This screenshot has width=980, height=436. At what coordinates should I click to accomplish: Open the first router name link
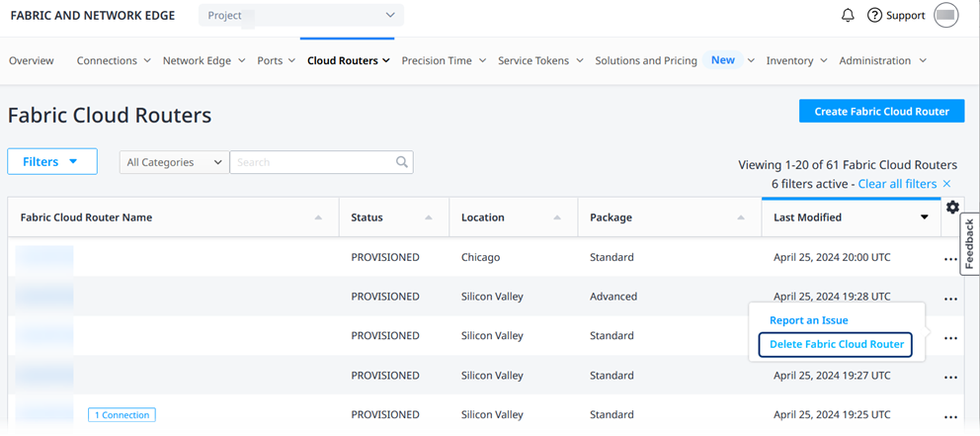click(43, 258)
